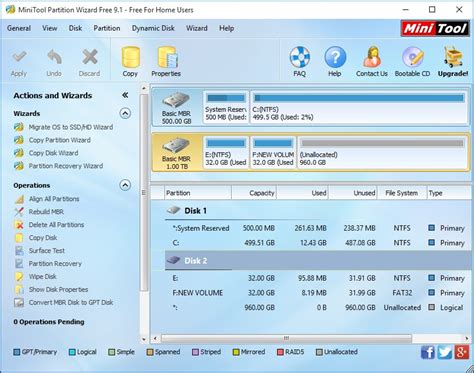Click the Type column header
Viewport: 474px width, 373px height.
point(449,193)
